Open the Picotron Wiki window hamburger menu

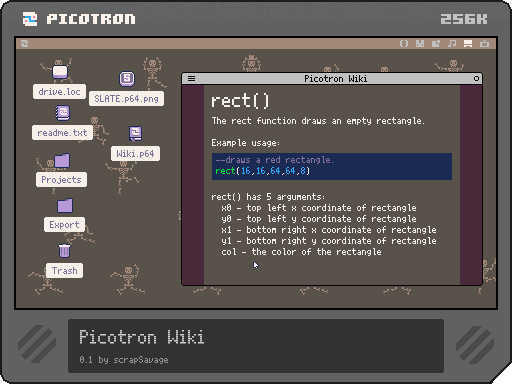tap(191, 79)
